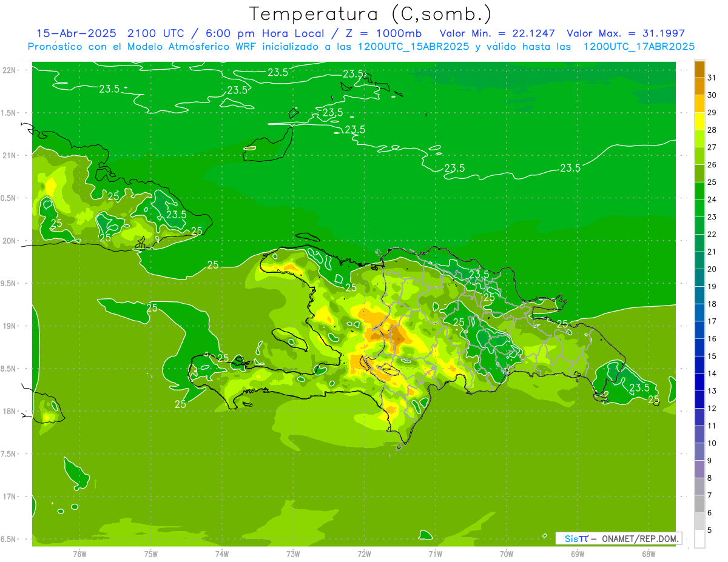Click the legend scale value "12"
Image resolution: width=728 pixels, height=562 pixels.
[x=712, y=408]
